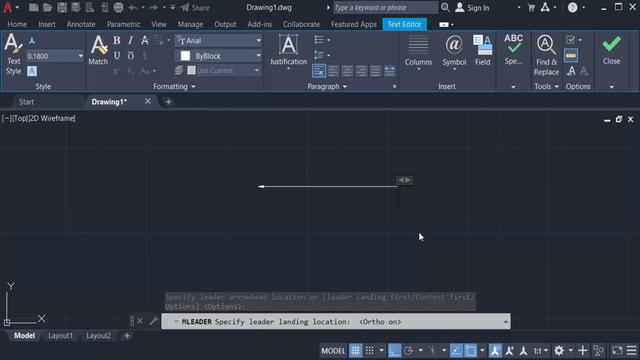640x360 pixels.
Task: Open the Columns menu
Action: pos(418,53)
